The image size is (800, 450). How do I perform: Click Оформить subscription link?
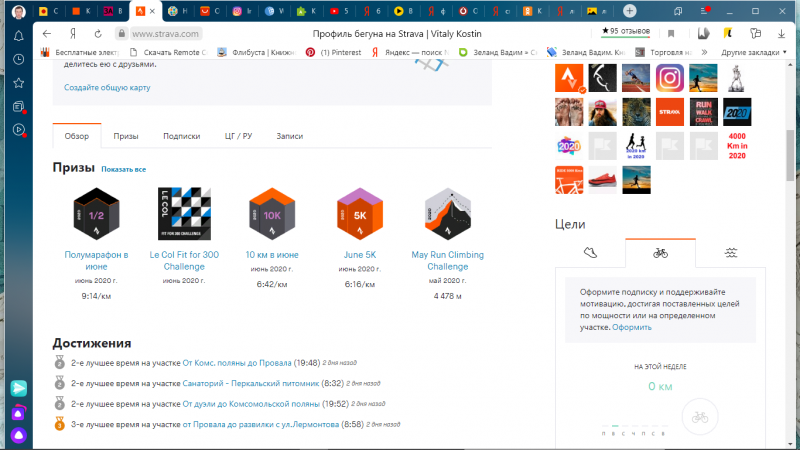point(632,327)
